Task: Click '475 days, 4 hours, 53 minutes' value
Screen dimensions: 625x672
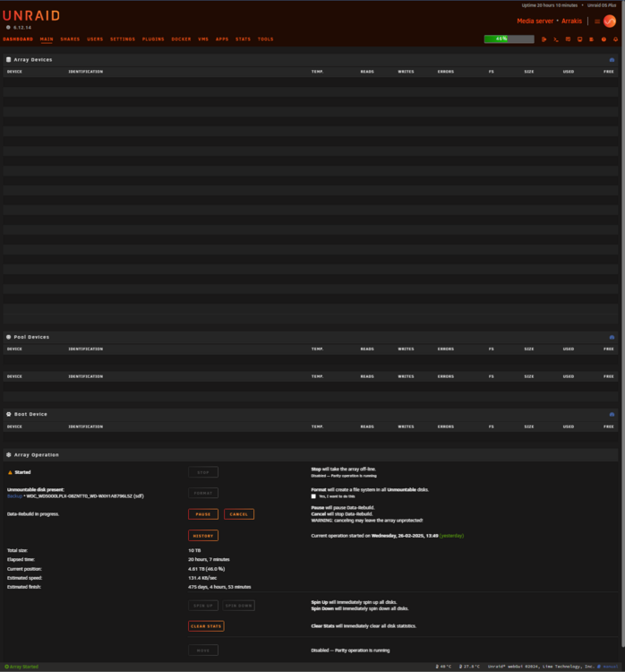Action: (219, 587)
